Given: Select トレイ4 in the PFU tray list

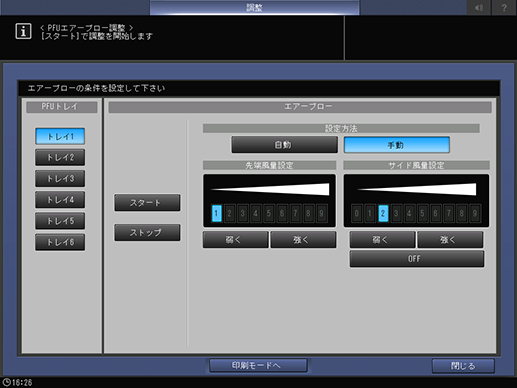Looking at the screenshot, I should coord(60,200).
